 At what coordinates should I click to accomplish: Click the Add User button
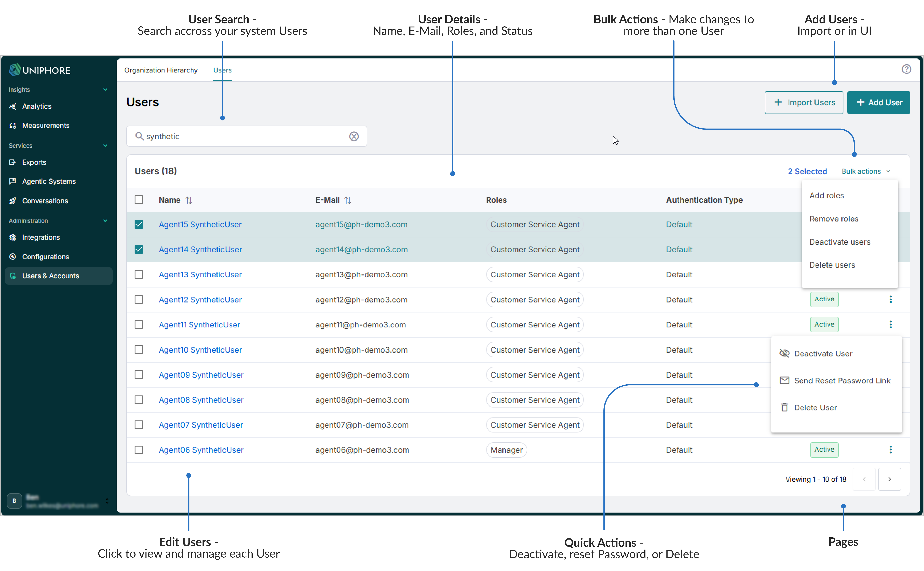pyautogui.click(x=879, y=103)
